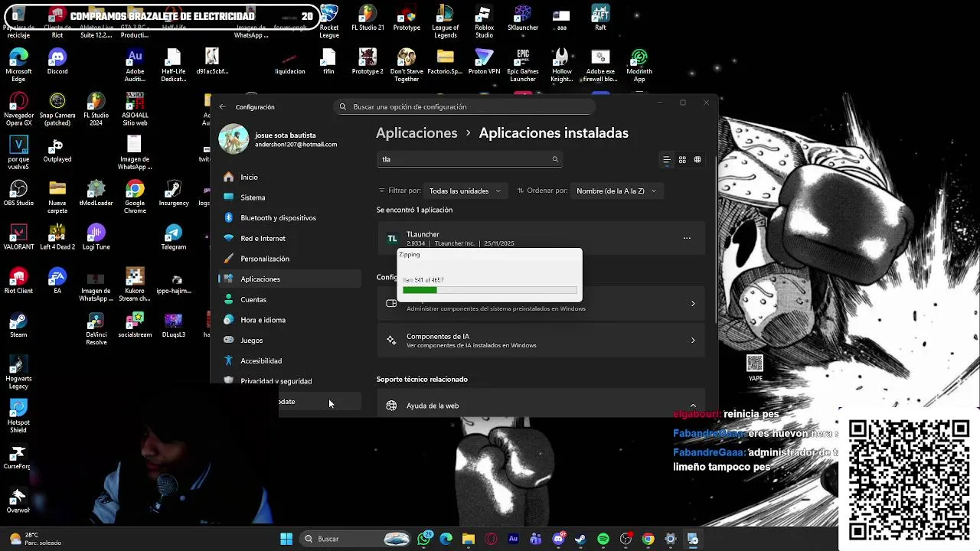
Task: Open Telegram desktop shortcut
Action: 174,237
